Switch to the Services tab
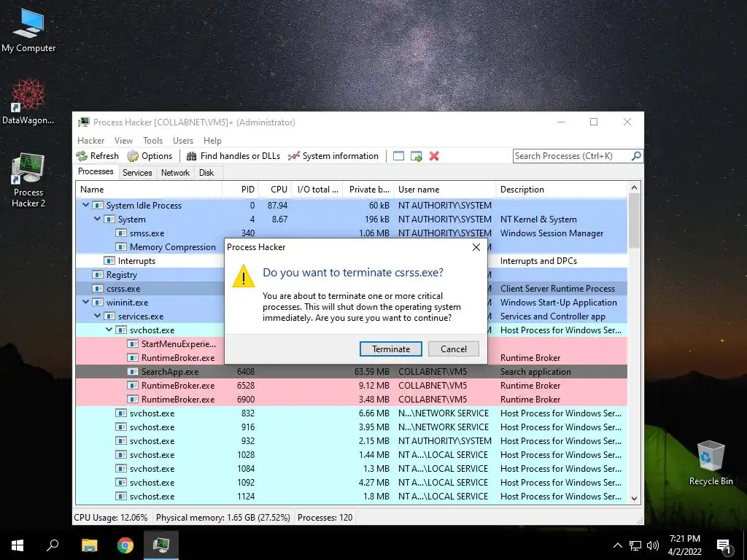The width and height of the screenshot is (747, 560). tap(137, 173)
